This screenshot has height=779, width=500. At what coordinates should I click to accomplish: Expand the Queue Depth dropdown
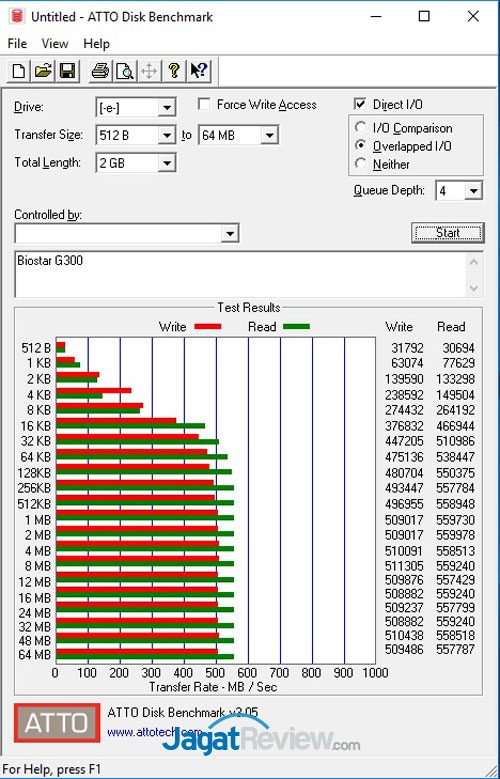click(x=474, y=190)
